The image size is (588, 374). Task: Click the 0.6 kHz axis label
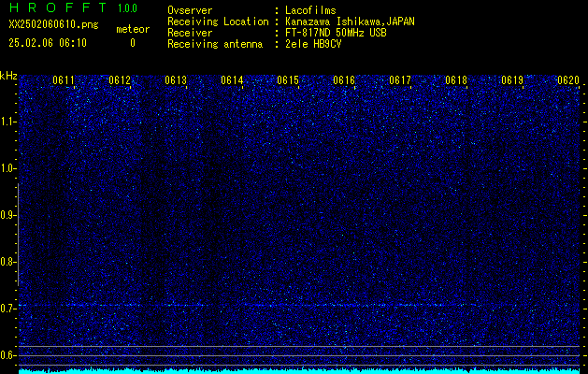(x=7, y=355)
